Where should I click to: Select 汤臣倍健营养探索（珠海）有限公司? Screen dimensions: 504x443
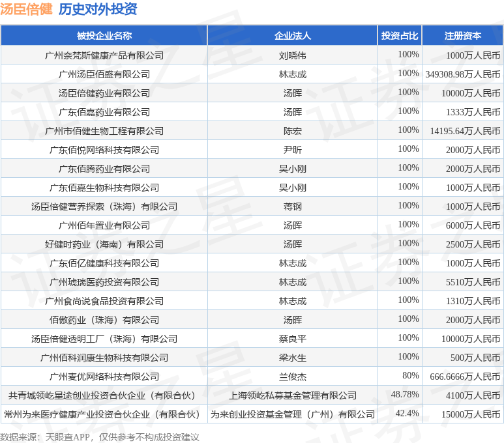pyautogui.click(x=104, y=207)
